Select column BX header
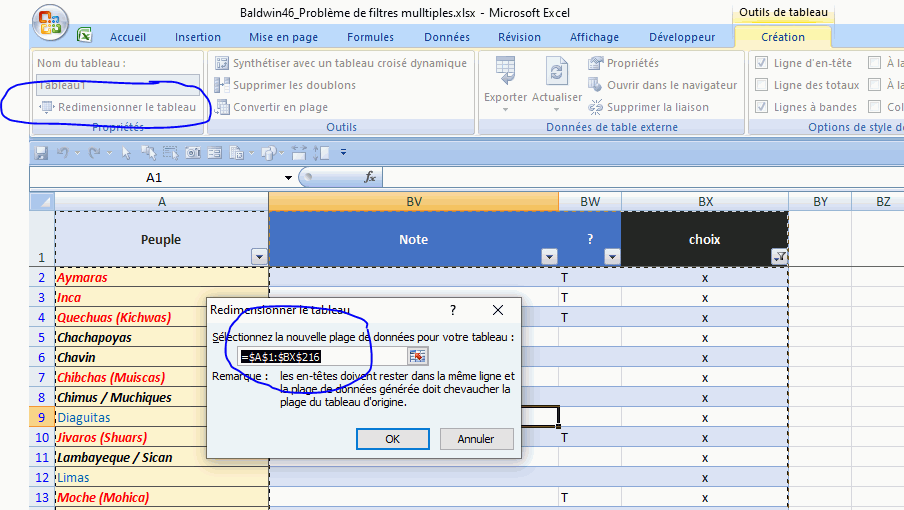Viewport: 904px width, 510px height. click(x=705, y=202)
